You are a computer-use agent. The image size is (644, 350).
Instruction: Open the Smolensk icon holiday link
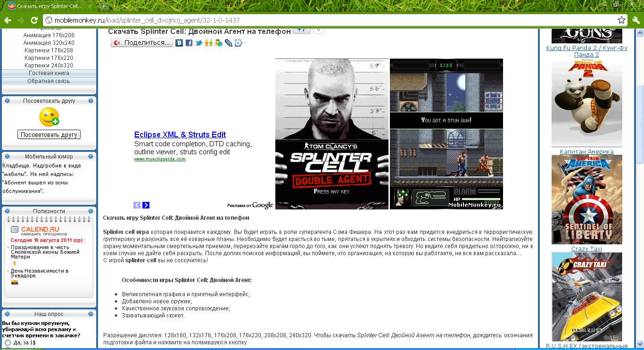(x=45, y=252)
